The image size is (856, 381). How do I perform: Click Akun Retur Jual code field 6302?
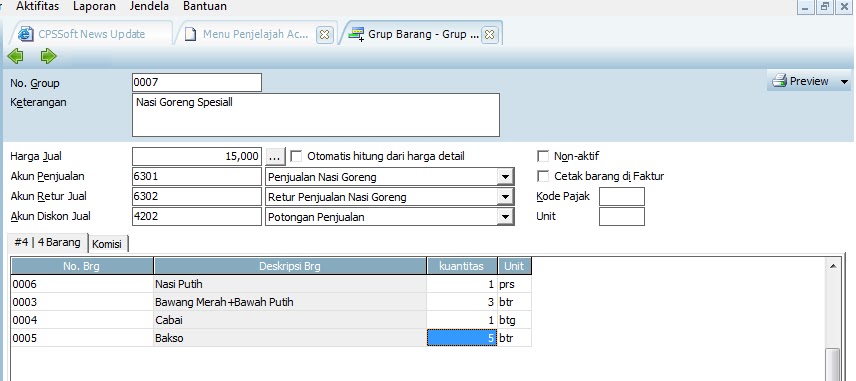pyautogui.click(x=197, y=197)
